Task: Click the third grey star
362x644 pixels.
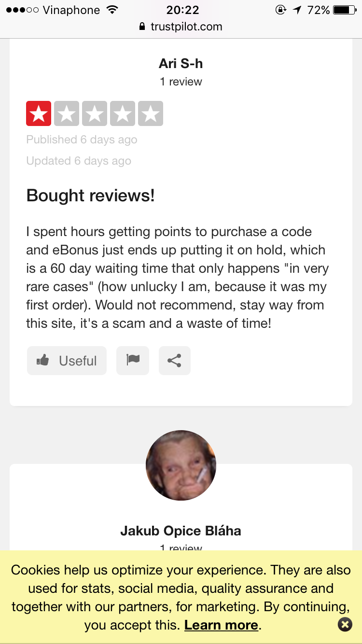Action: (x=95, y=114)
